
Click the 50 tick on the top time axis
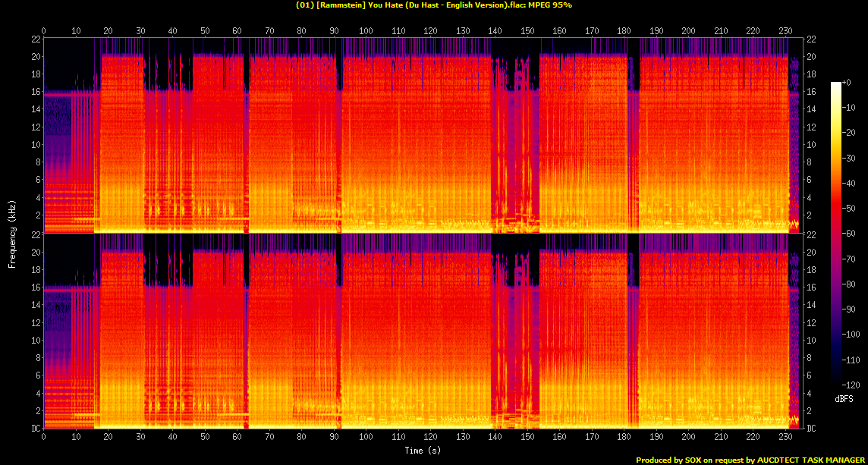pos(205,31)
